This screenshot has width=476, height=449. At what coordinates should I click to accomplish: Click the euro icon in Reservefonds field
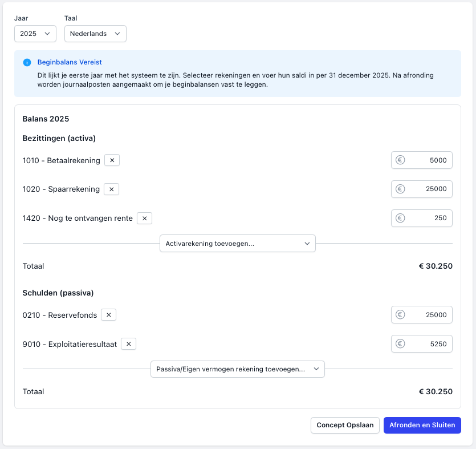400,314
